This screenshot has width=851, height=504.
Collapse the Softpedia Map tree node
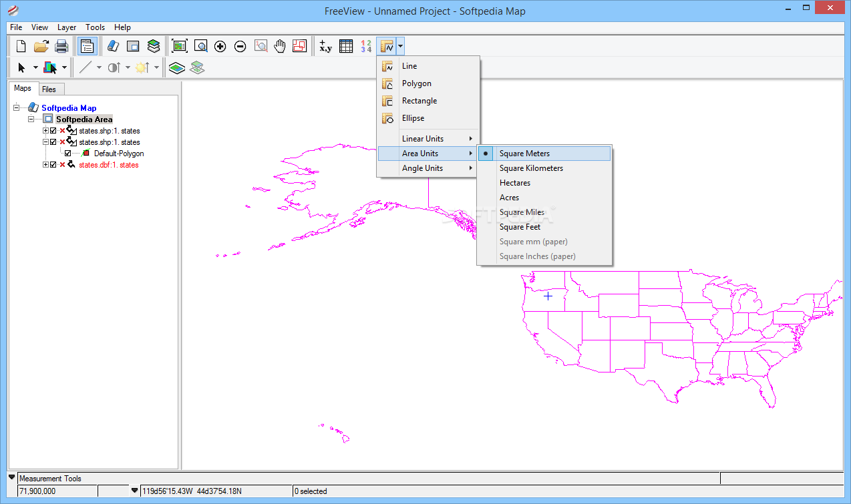(x=17, y=107)
